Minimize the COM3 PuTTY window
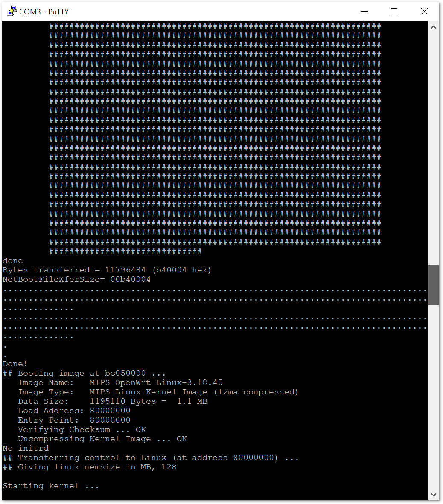 click(364, 12)
